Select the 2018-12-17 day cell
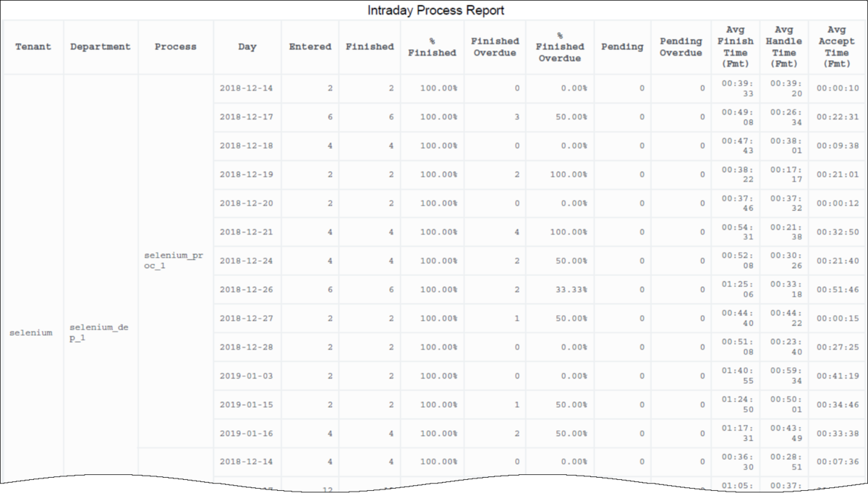 [x=246, y=117]
